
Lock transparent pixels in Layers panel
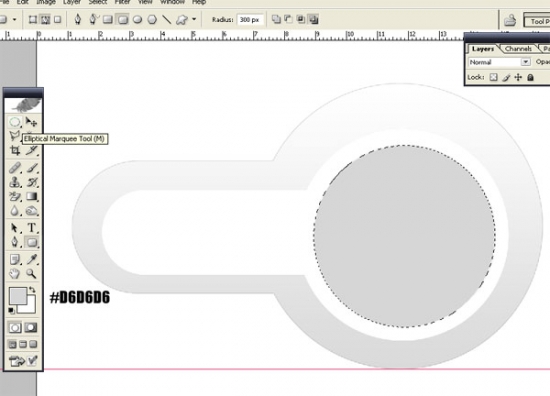pos(494,77)
